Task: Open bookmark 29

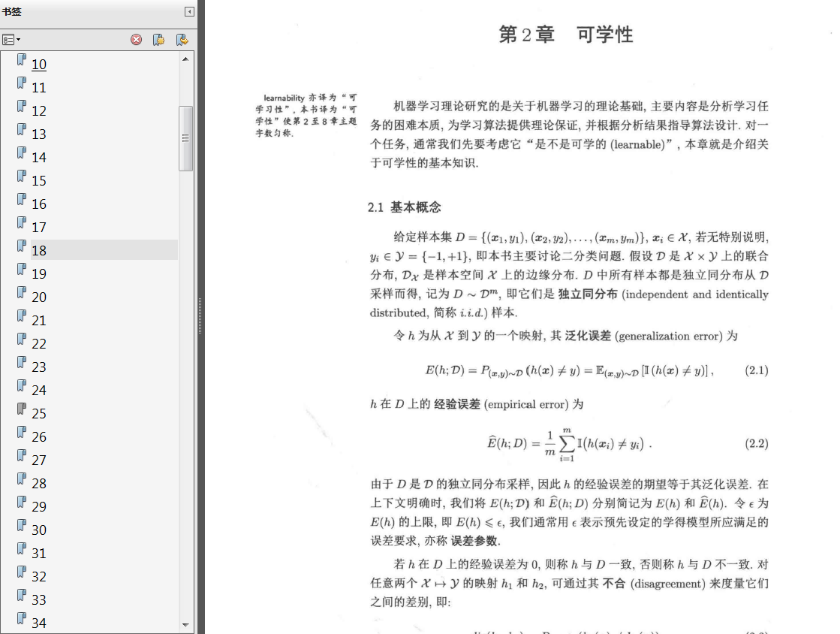Action: [38, 506]
